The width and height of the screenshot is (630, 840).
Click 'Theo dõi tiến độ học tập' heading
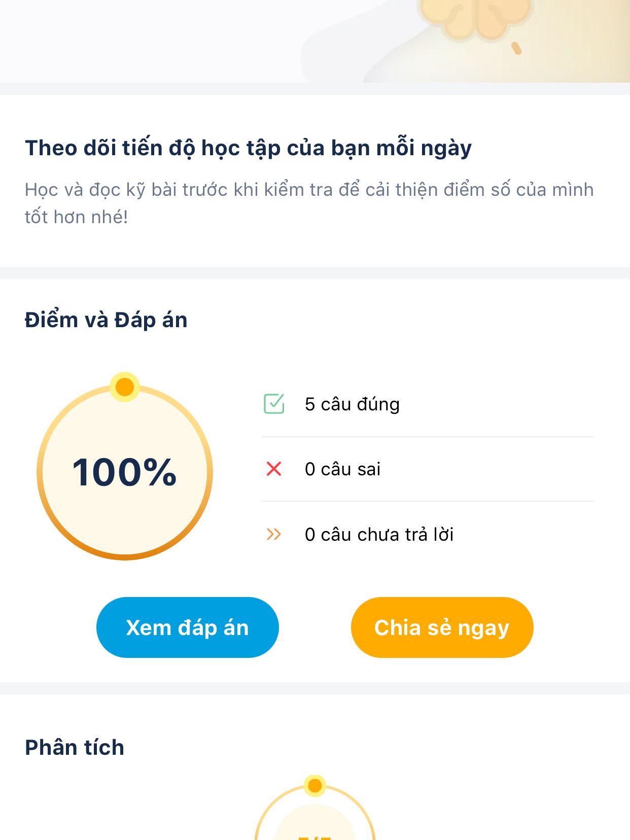(249, 148)
